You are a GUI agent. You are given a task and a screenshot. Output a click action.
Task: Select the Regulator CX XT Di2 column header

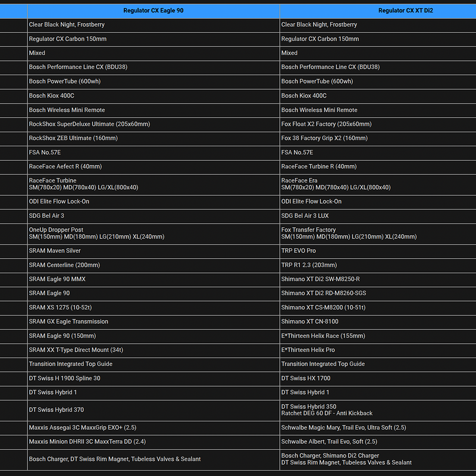[378, 11]
